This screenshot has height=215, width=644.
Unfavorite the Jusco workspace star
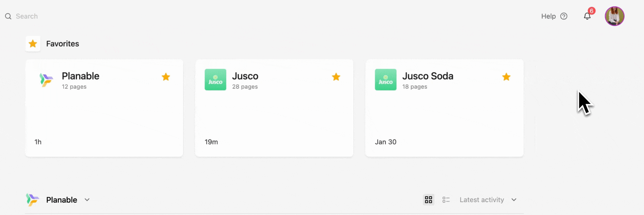coord(336,77)
